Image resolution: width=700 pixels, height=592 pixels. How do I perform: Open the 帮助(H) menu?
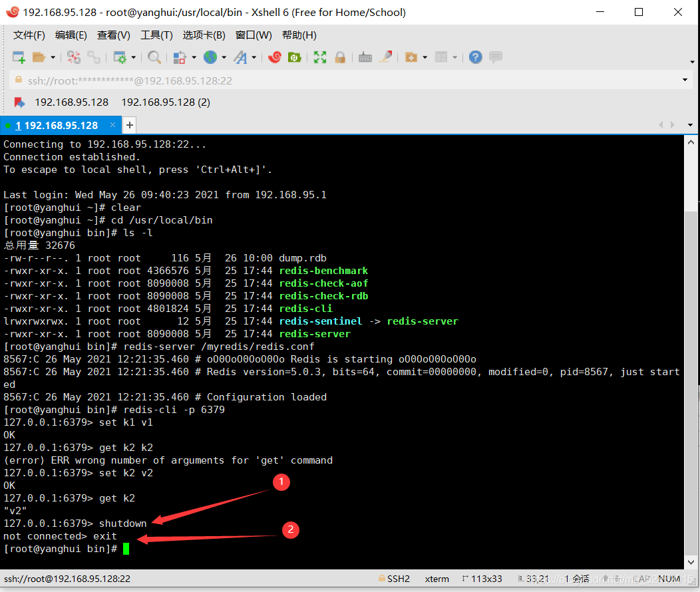click(x=299, y=35)
